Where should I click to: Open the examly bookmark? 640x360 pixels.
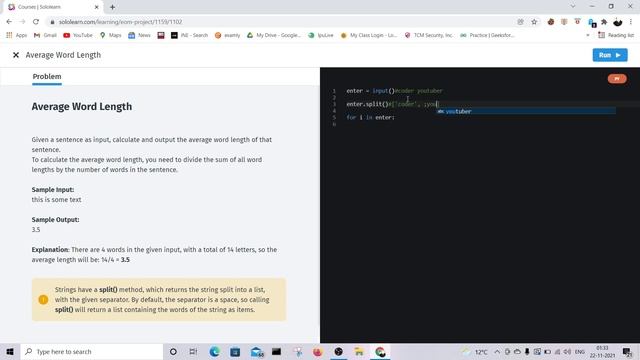point(227,36)
